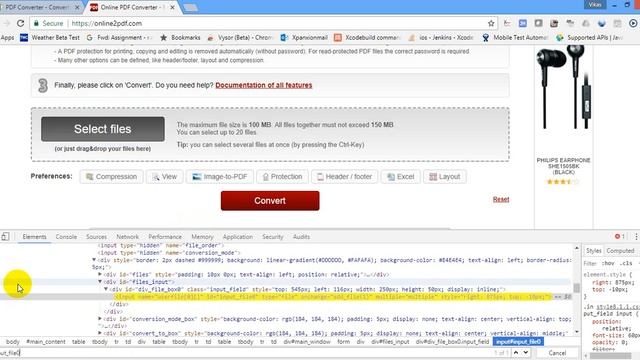Open Layout preferences
This screenshot has width=640, height=360.
click(x=445, y=177)
